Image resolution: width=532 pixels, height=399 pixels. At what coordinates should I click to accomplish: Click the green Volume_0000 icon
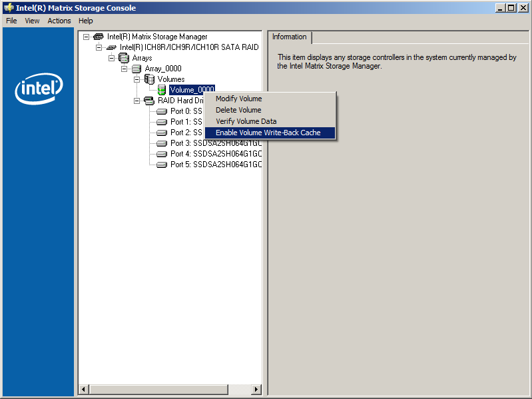[x=162, y=90]
